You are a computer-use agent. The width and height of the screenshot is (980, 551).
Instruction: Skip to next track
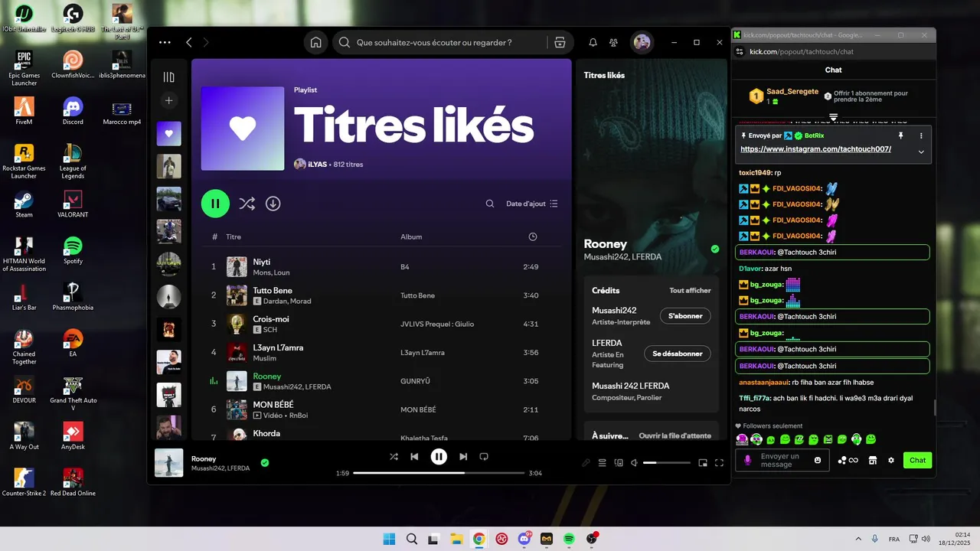pyautogui.click(x=463, y=457)
